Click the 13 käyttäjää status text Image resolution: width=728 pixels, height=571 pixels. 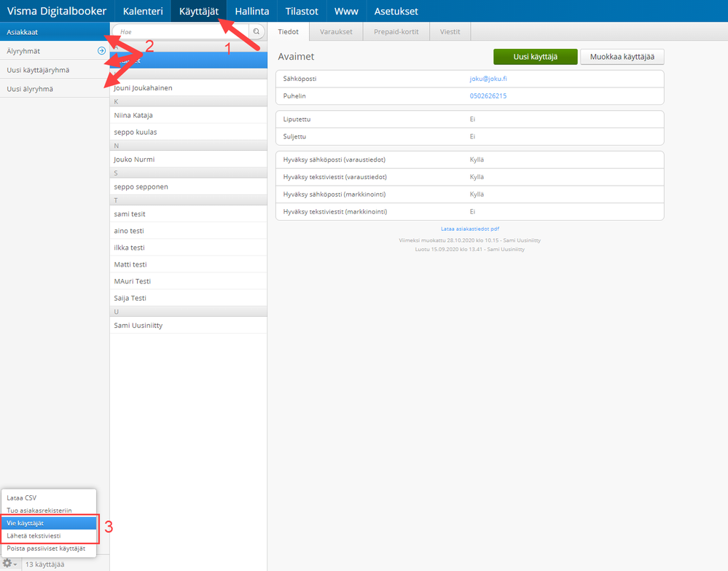(x=44, y=564)
